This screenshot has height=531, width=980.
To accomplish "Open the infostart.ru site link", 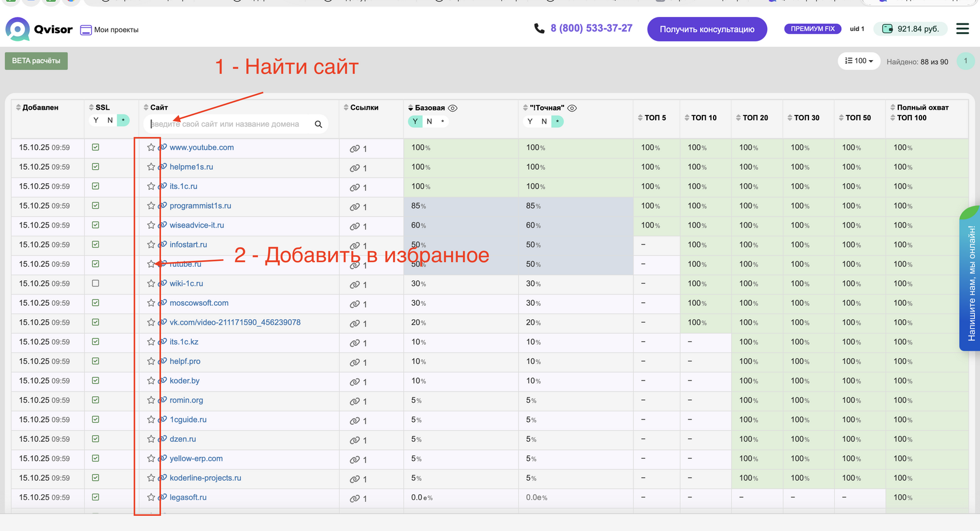I will pyautogui.click(x=188, y=244).
